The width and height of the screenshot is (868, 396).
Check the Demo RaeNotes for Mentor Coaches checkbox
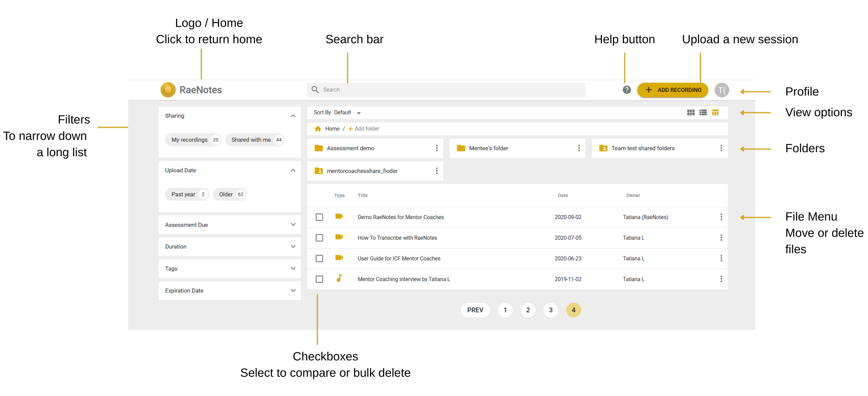click(319, 217)
